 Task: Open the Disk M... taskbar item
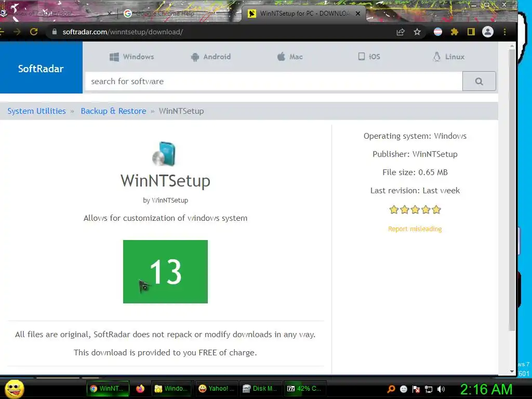pos(260,389)
